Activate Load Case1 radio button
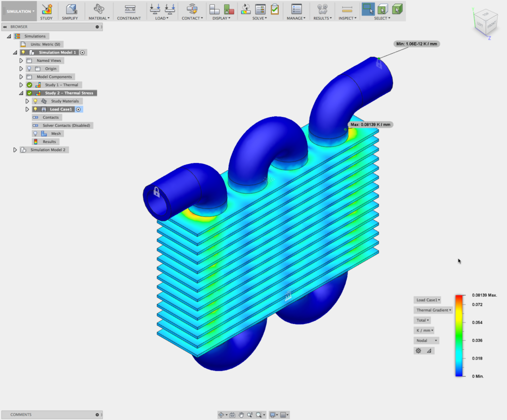 [x=78, y=109]
